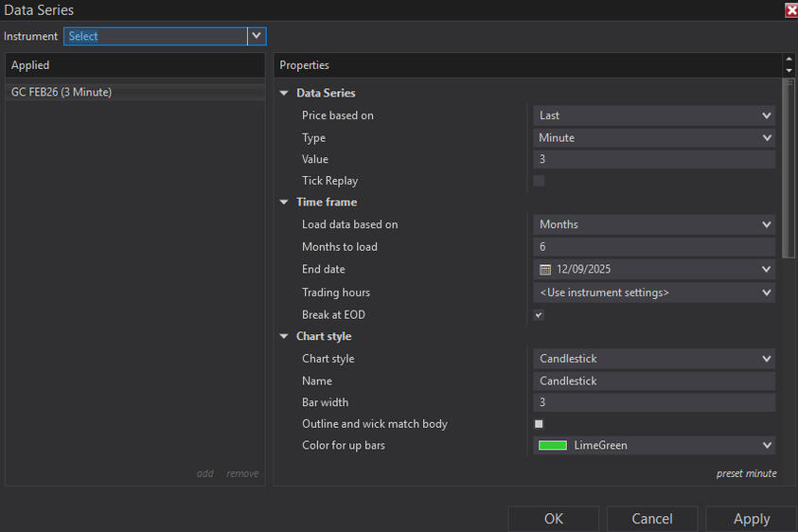Click the remove link under Applied list
The width and height of the screenshot is (798, 532).
tap(242, 473)
